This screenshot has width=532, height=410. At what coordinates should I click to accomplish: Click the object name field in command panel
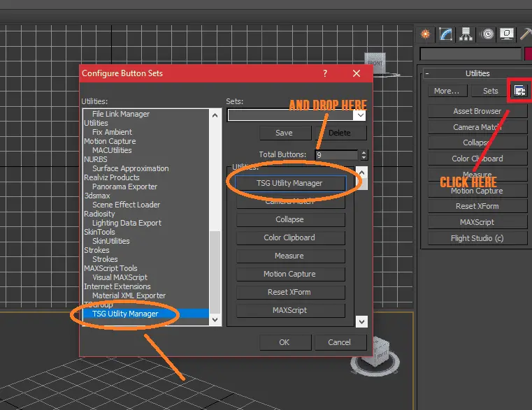point(470,54)
